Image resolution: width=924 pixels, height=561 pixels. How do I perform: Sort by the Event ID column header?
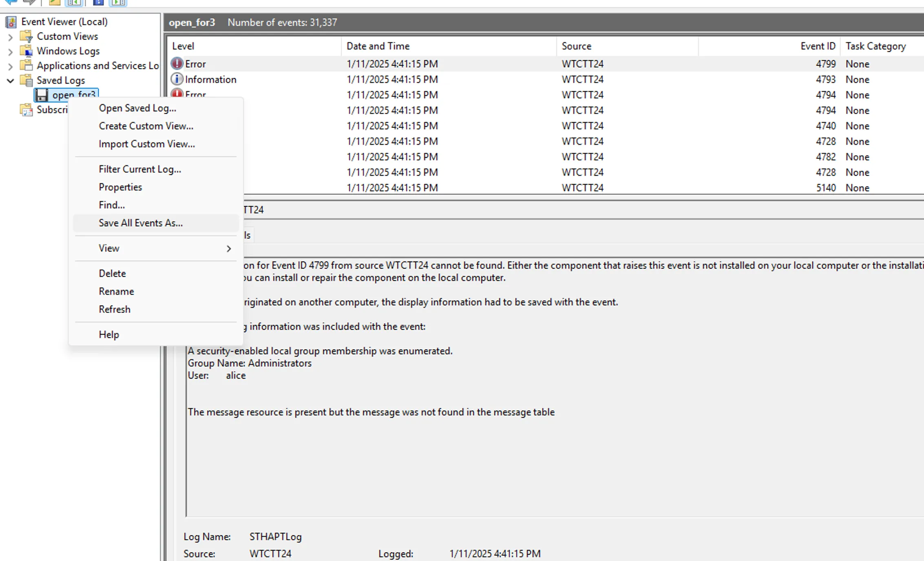coord(818,46)
